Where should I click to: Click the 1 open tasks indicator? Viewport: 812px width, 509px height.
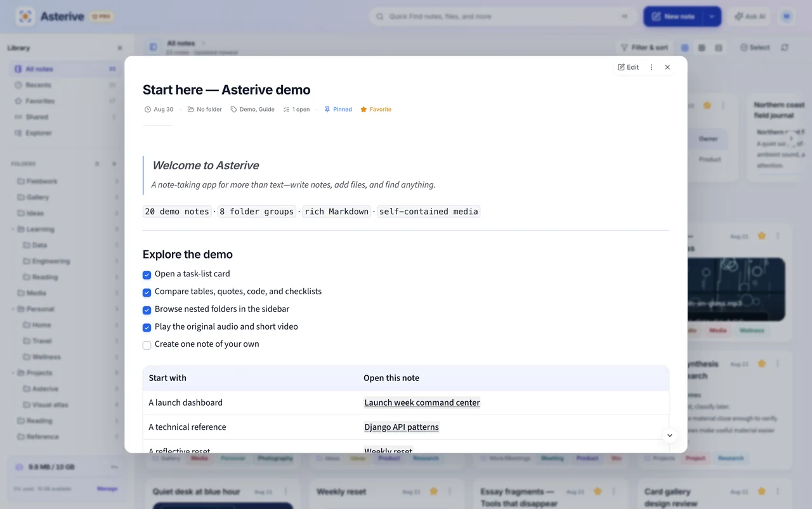(296, 110)
